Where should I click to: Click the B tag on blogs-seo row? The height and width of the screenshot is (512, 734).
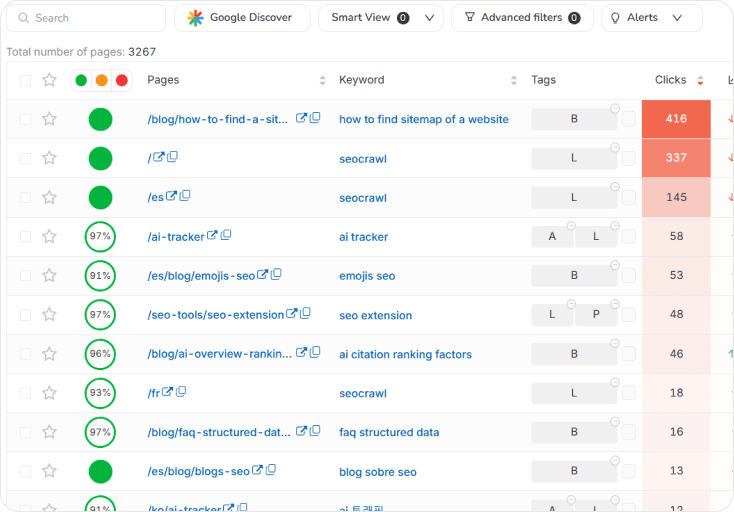574,471
